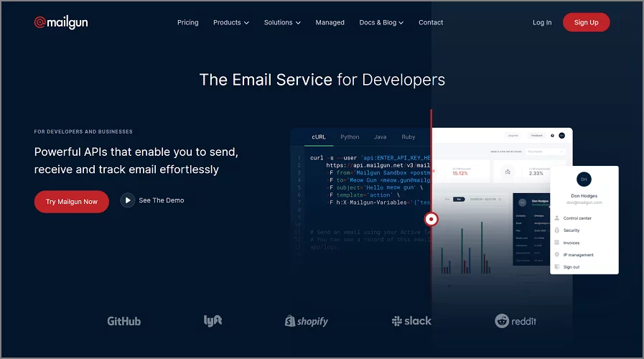Click the Lyft logo
The width and height of the screenshot is (644, 359).
(x=213, y=321)
